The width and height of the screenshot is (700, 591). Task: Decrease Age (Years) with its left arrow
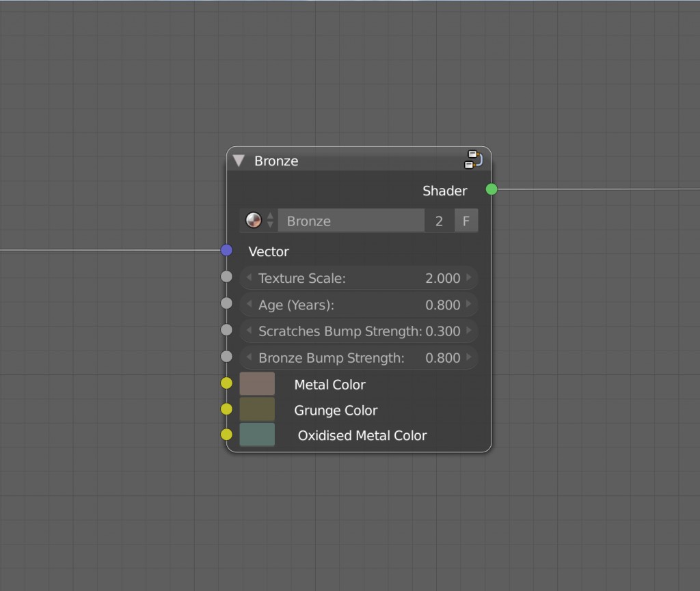250,305
